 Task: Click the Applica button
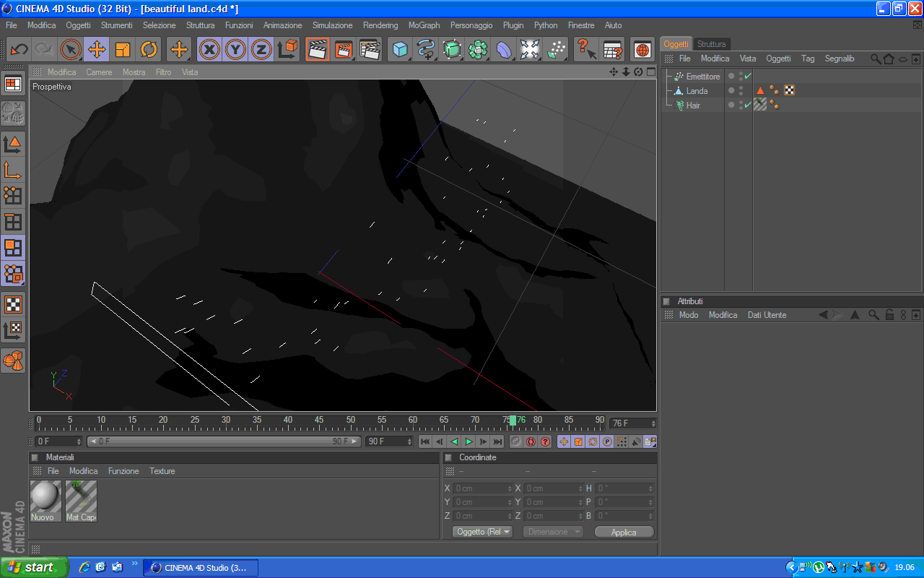624,532
